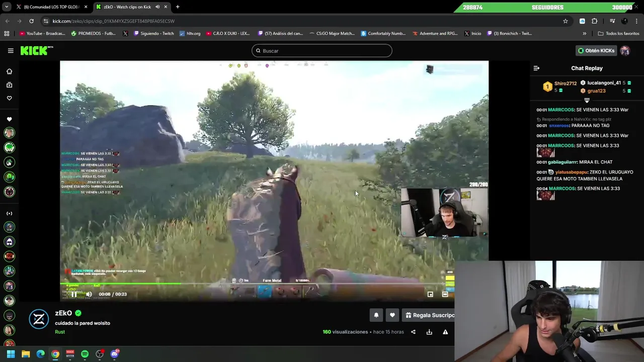
Task: Open the Rust category link
Action: tap(60, 332)
